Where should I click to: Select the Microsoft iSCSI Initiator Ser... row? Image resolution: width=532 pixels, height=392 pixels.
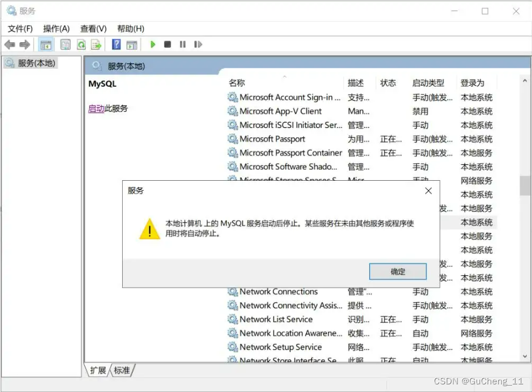[359, 125]
